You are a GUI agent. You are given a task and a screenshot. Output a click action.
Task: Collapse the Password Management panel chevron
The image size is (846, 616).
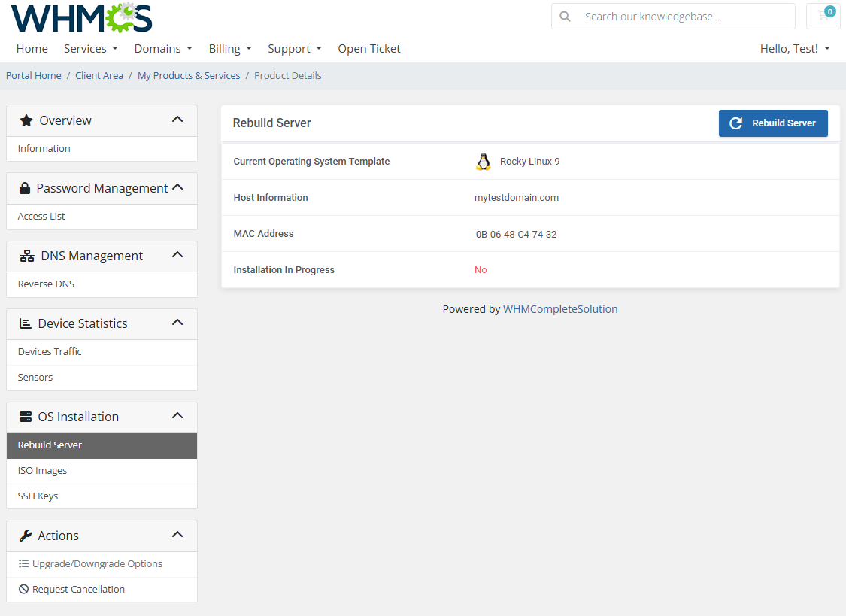[x=177, y=187]
